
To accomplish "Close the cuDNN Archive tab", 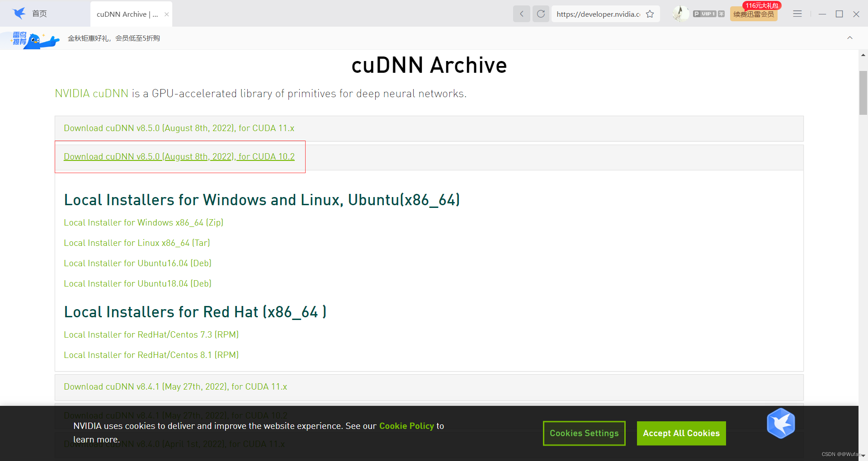I will point(167,14).
